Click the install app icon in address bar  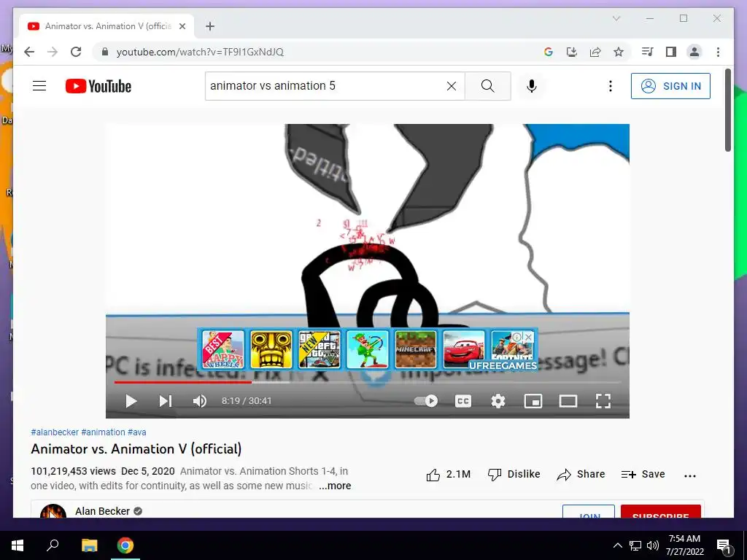(x=572, y=52)
